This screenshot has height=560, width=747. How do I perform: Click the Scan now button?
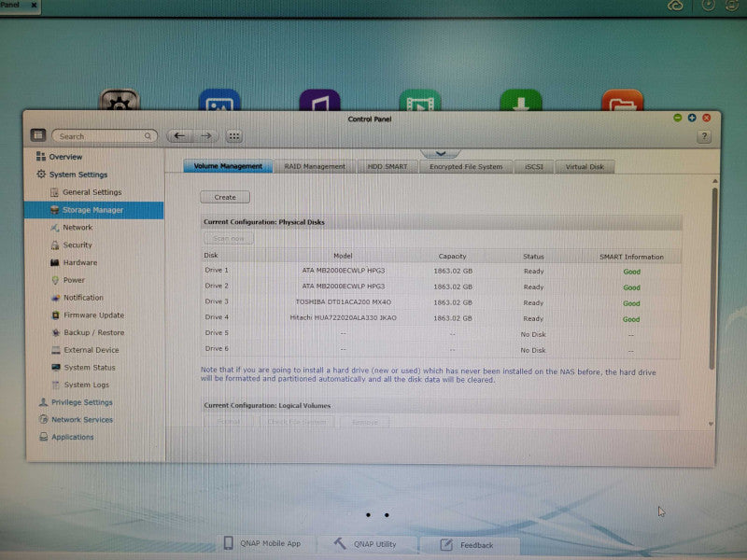[229, 239]
